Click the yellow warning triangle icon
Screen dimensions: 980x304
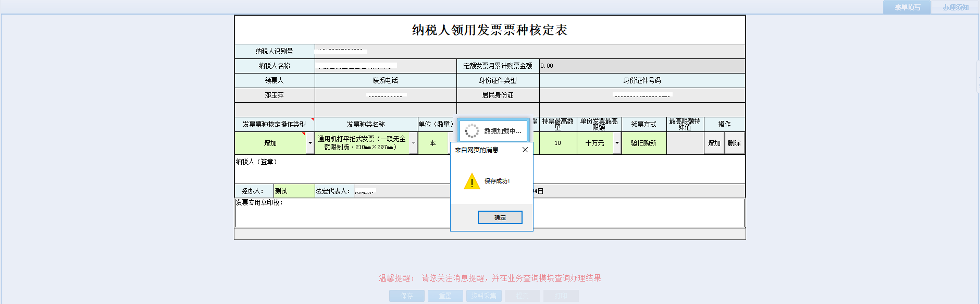(x=472, y=181)
